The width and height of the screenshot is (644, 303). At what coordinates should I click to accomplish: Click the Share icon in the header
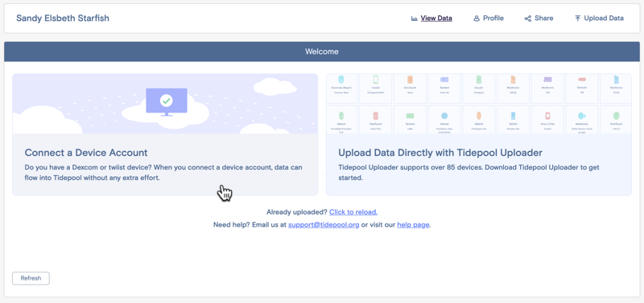[528, 18]
